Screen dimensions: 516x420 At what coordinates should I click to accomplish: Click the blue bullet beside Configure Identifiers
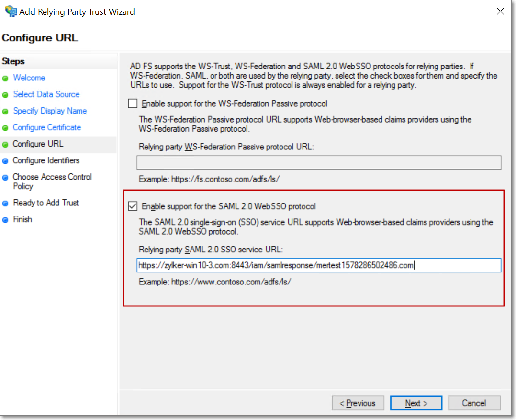[5, 161]
